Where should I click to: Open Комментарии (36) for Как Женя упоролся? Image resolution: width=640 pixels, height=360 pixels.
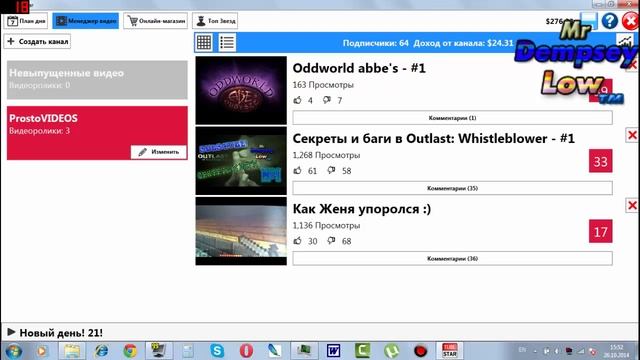point(452,258)
